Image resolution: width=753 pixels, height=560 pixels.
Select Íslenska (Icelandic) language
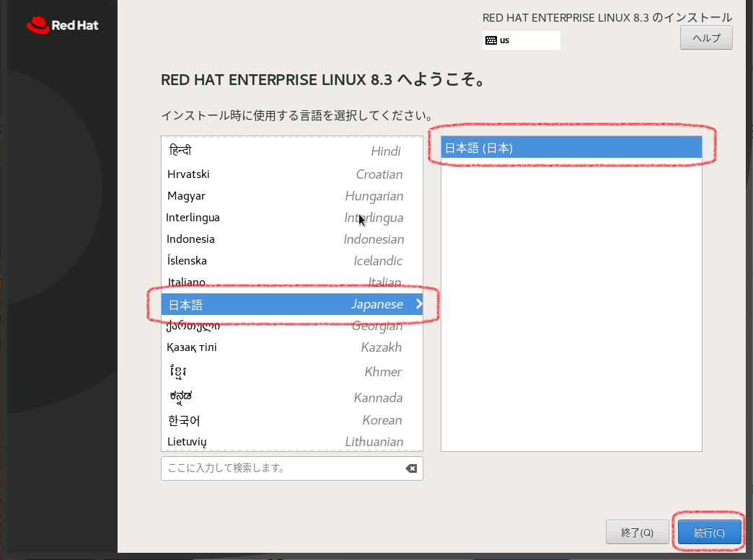click(x=292, y=261)
